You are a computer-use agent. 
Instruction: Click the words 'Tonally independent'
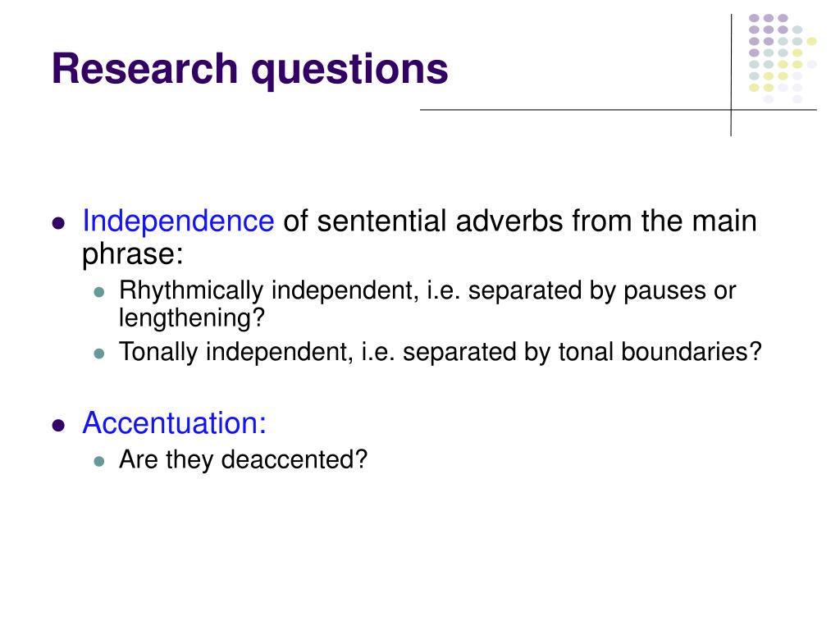tap(234, 353)
